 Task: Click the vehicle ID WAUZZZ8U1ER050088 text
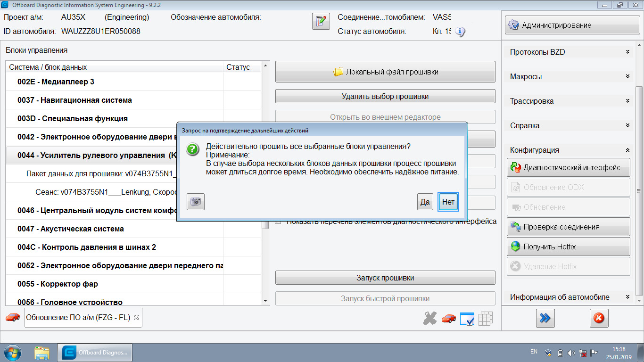click(x=100, y=32)
